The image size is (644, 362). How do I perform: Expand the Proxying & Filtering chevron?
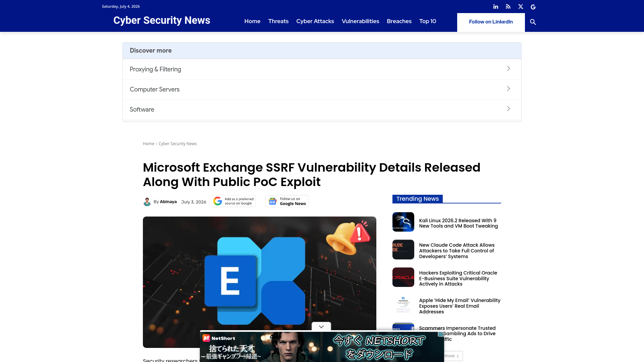[x=508, y=68]
